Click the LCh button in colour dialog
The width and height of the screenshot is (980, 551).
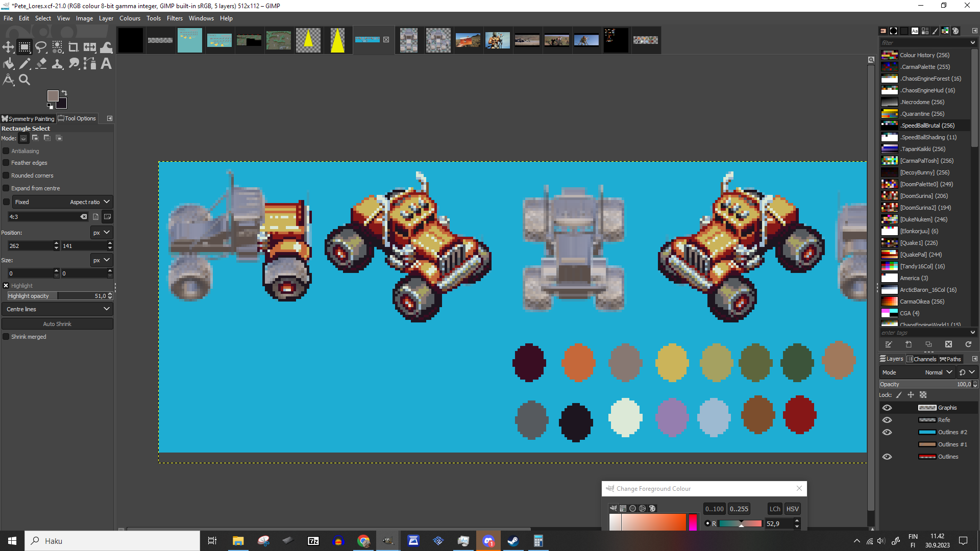point(775,509)
